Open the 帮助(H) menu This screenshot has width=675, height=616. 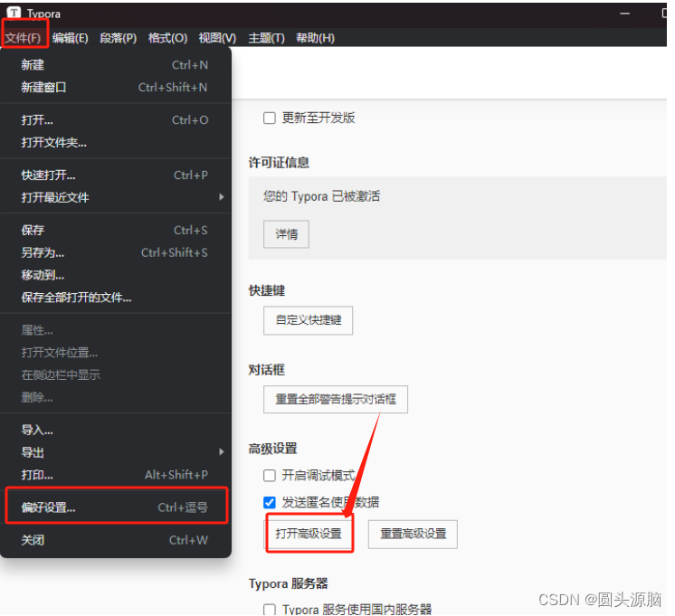tap(315, 38)
